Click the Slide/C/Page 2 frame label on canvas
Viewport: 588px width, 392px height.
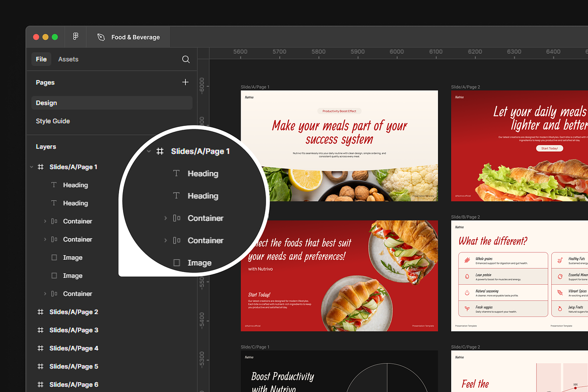click(465, 347)
